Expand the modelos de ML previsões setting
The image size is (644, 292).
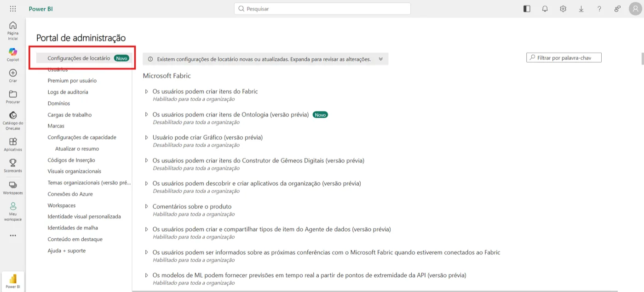[x=147, y=275]
